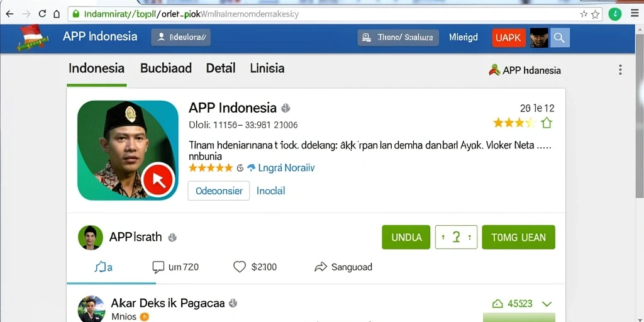Open the APP Indonesia header title

click(x=100, y=36)
